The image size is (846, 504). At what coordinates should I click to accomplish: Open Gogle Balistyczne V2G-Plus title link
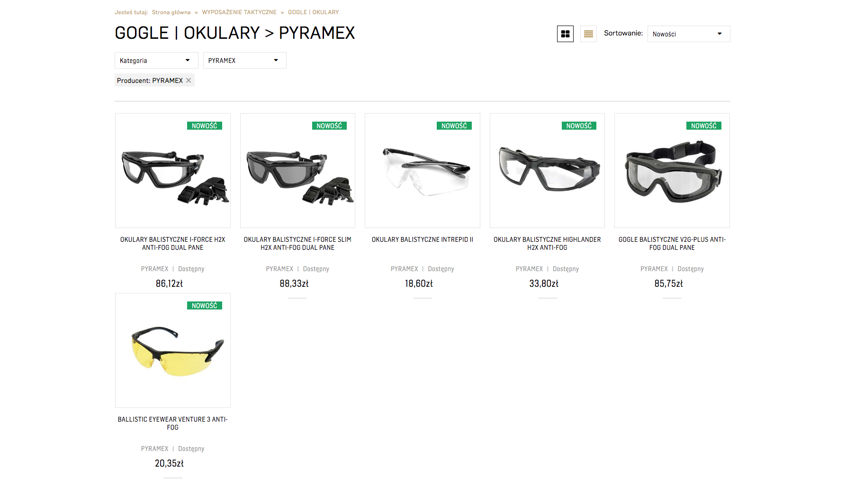[672, 243]
